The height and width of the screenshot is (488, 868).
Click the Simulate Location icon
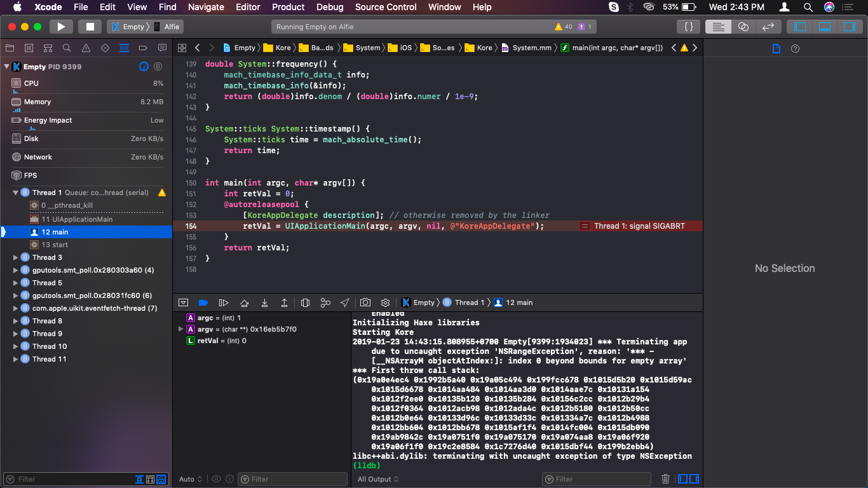[x=345, y=303]
